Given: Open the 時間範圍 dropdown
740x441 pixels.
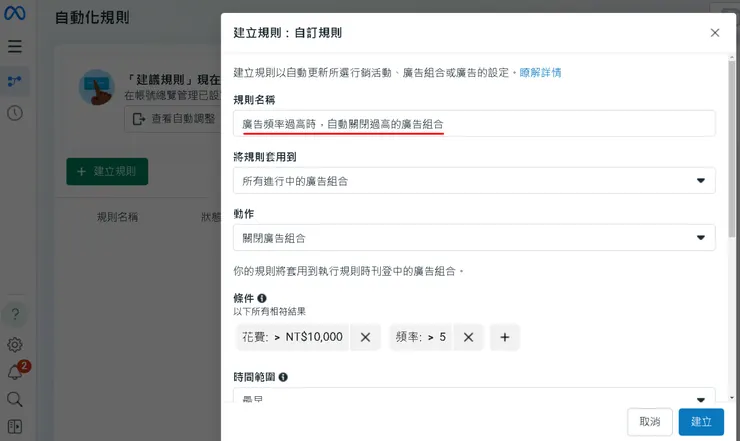Looking at the screenshot, I should (x=474, y=395).
